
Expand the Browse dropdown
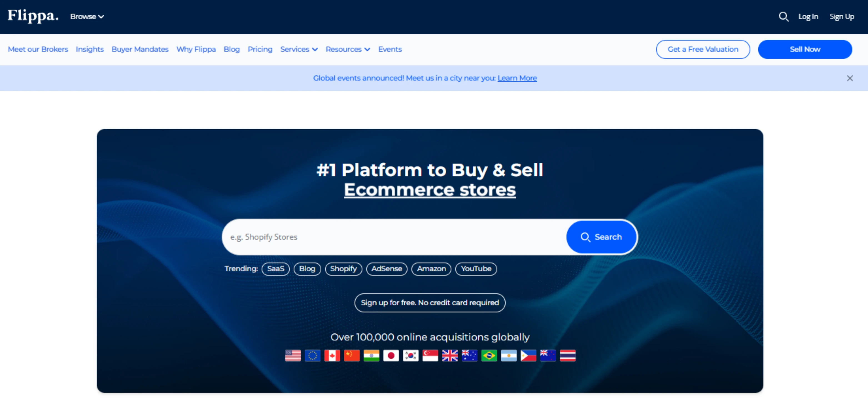coord(87,16)
